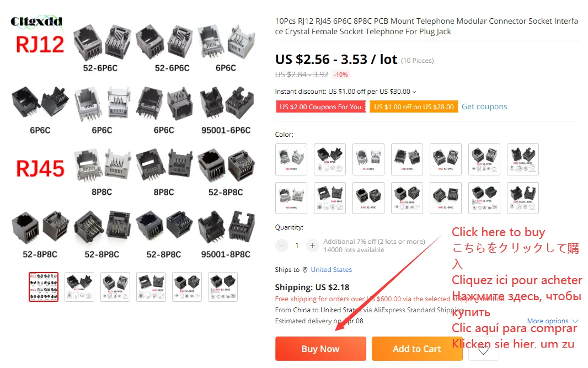Choose last color option in second row

(523, 198)
